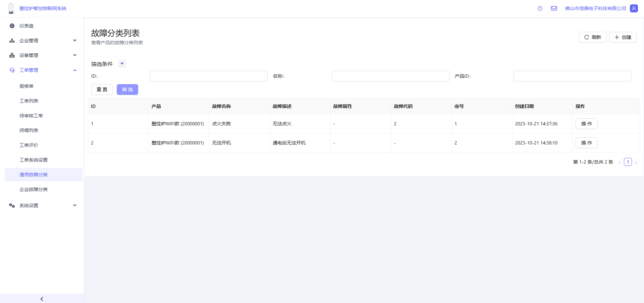Open the 工单列表 menu item
The height and width of the screenshot is (303, 644).
click(x=29, y=101)
